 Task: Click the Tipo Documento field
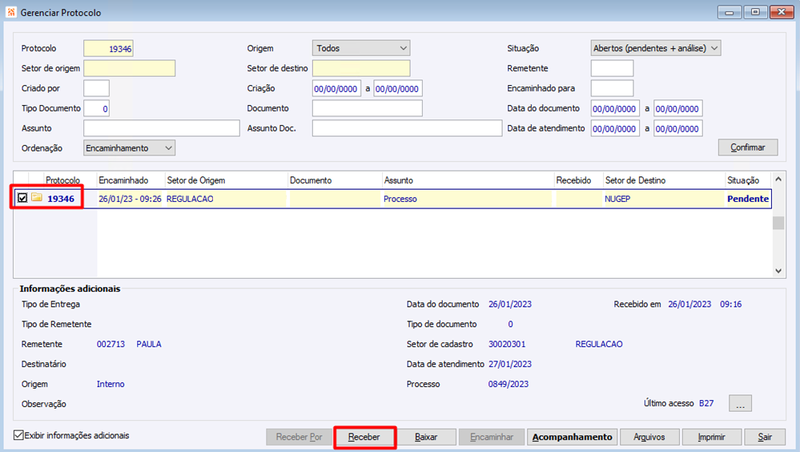click(x=96, y=108)
